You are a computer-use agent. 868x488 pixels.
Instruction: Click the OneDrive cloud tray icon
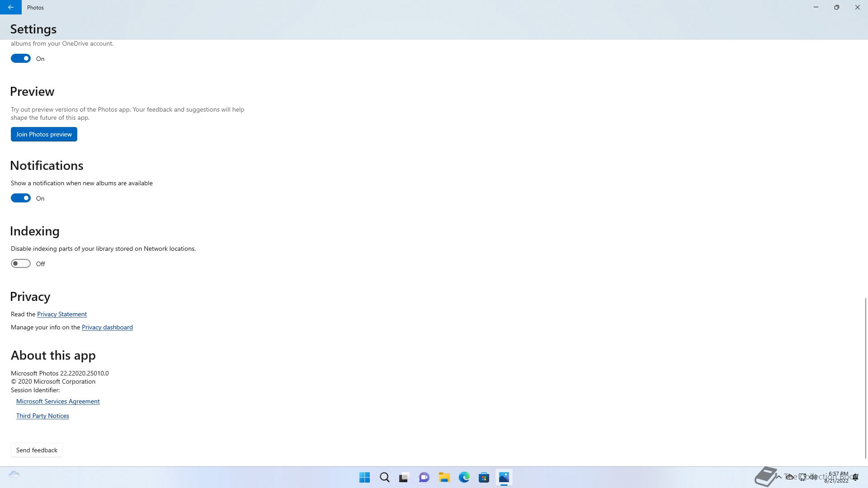(789, 477)
